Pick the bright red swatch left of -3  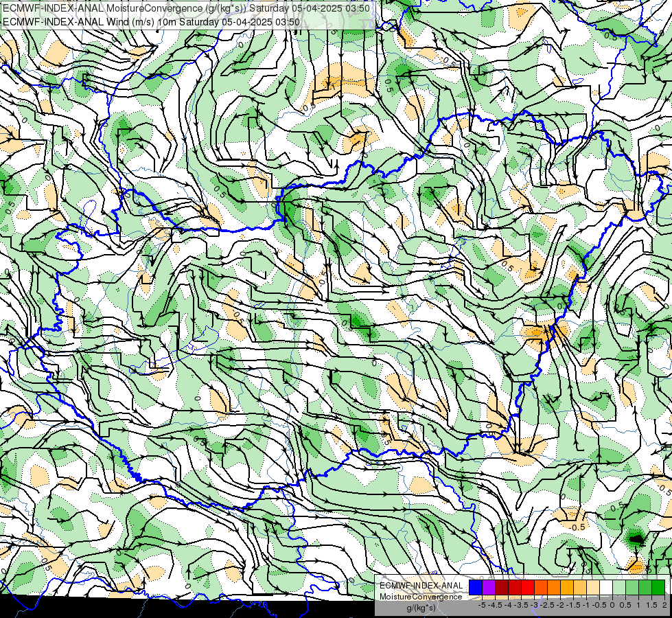pyautogui.click(x=528, y=587)
